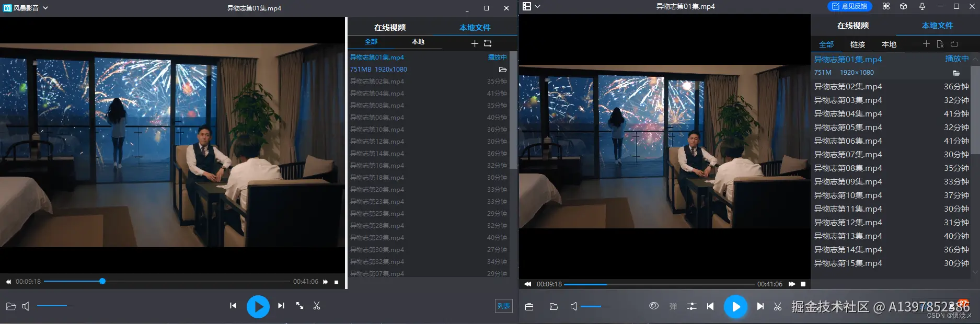Toggle the eye-protection eye icon in the right player
Viewport: 980px width, 324px height.
pyautogui.click(x=654, y=306)
